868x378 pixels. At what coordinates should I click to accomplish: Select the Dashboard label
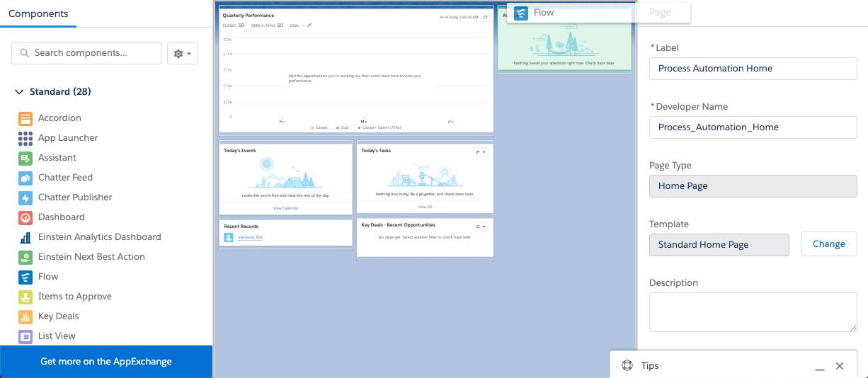coord(62,217)
